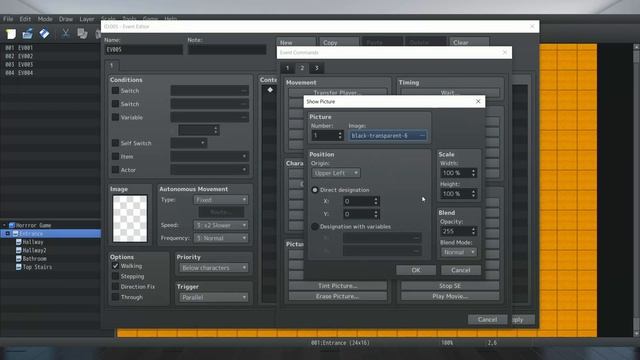Select Entrance map in tree
640x360 pixels.
[x=31, y=233]
